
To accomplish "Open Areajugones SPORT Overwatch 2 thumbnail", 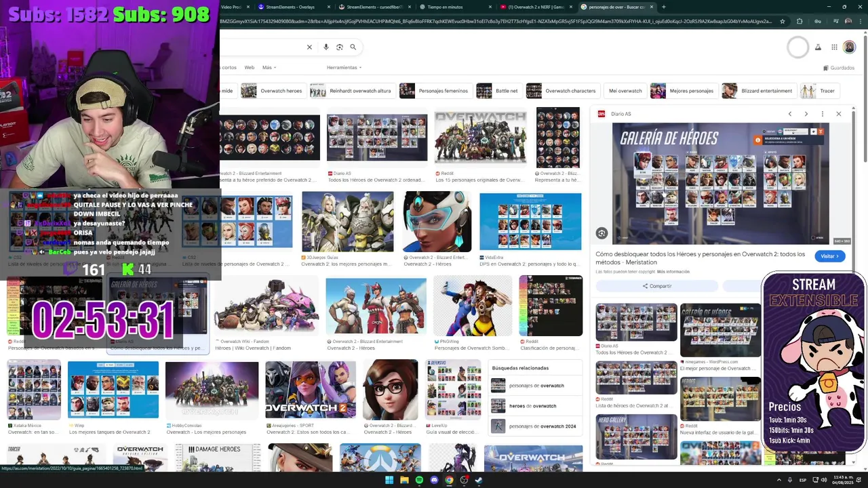I will click(x=311, y=390).
